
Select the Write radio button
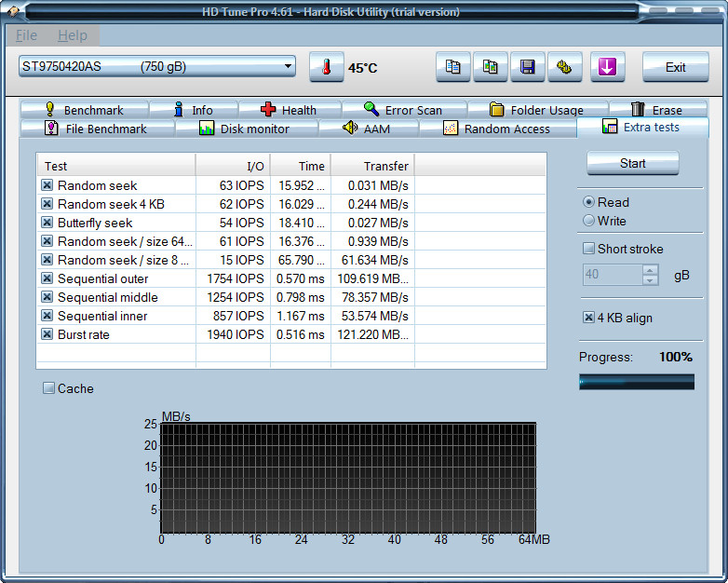(x=588, y=221)
